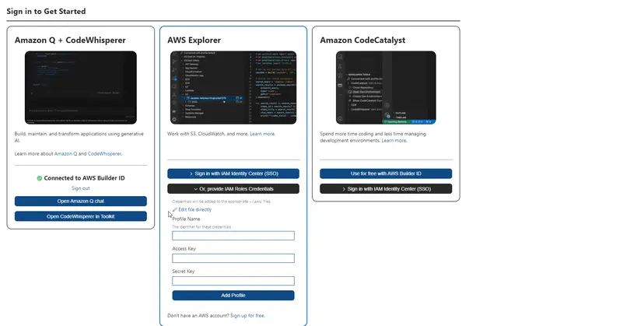The image size is (644, 326).
Task: Click the Profile Name label
Action: click(x=186, y=219)
